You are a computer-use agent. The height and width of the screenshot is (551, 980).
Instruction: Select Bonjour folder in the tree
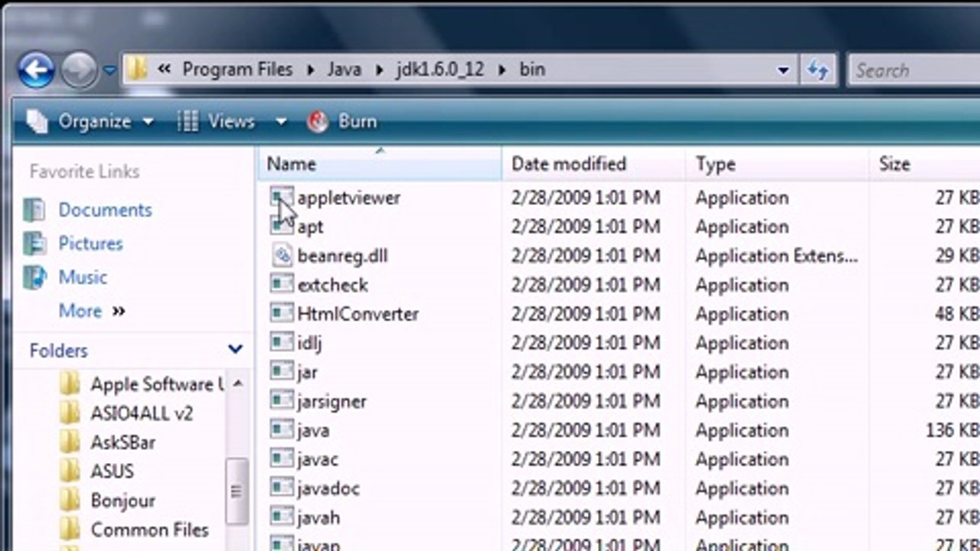pyautogui.click(x=122, y=500)
